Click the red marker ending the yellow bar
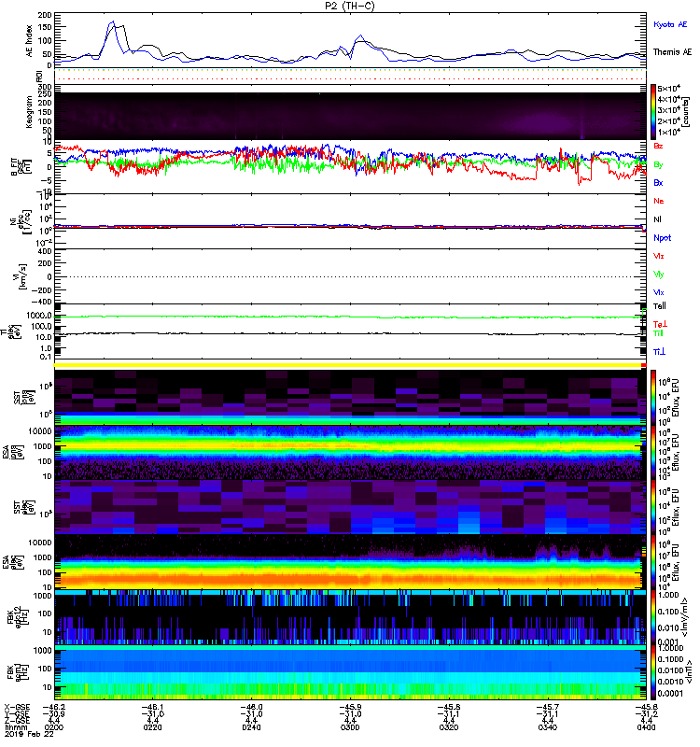700x747 pixels. tap(644, 365)
